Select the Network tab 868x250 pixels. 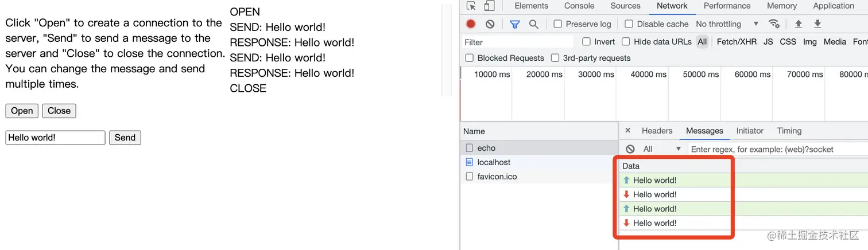coord(672,6)
